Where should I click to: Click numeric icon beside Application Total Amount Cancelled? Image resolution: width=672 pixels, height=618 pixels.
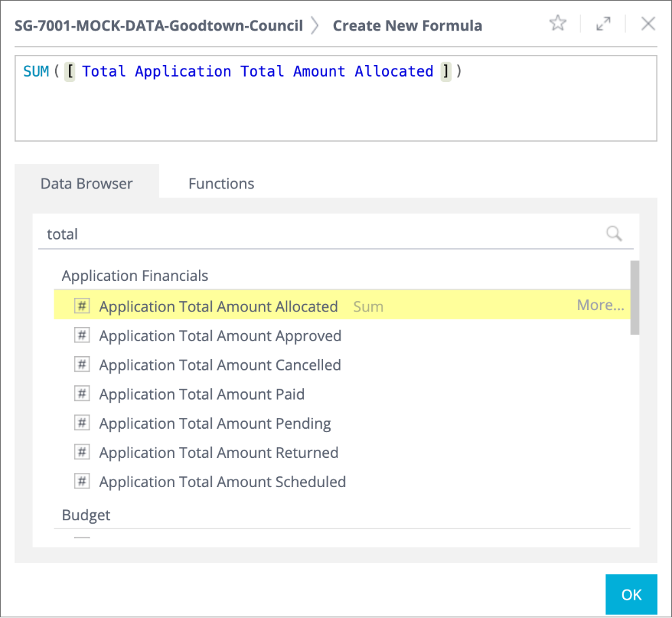[82, 364]
